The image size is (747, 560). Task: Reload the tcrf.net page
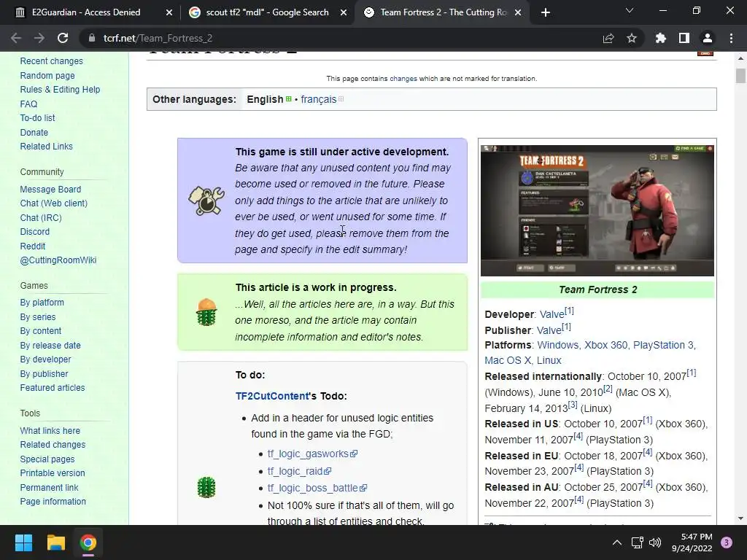click(63, 38)
